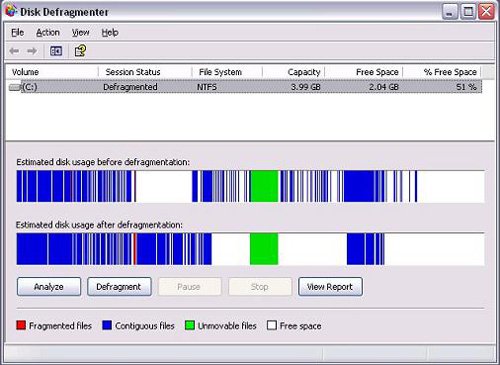Click the Back arrow toolbar icon

click(14, 51)
